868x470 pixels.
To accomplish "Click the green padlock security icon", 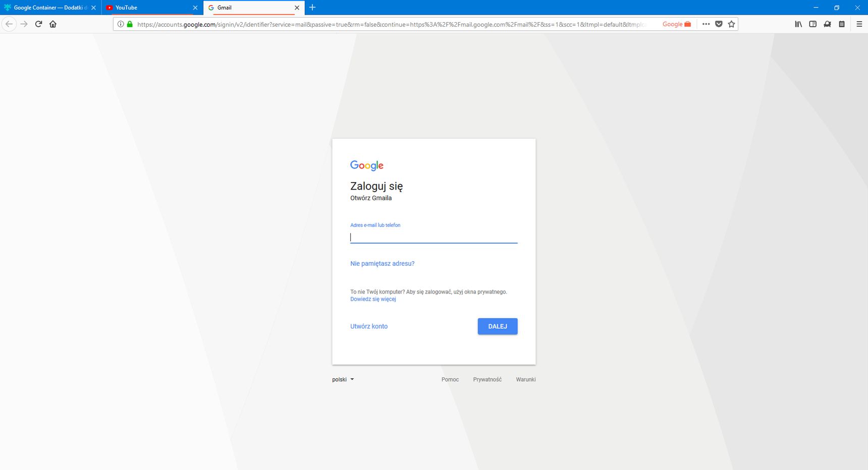I will [x=130, y=24].
